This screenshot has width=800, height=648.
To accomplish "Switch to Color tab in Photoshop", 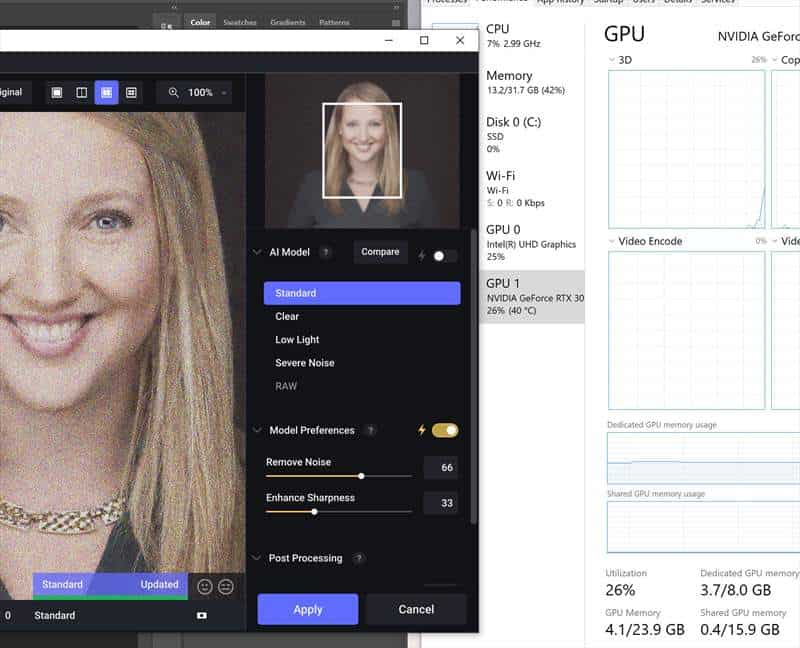I will [199, 22].
